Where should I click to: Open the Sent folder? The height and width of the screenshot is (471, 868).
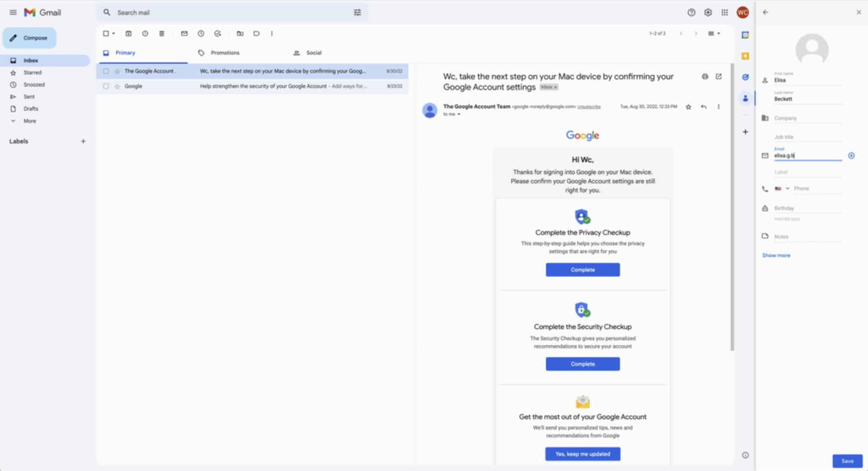click(x=29, y=97)
